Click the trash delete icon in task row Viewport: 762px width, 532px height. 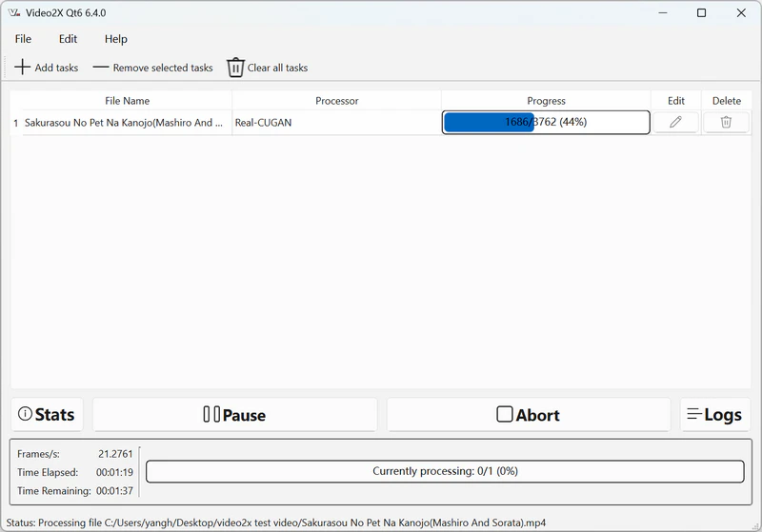[726, 122]
